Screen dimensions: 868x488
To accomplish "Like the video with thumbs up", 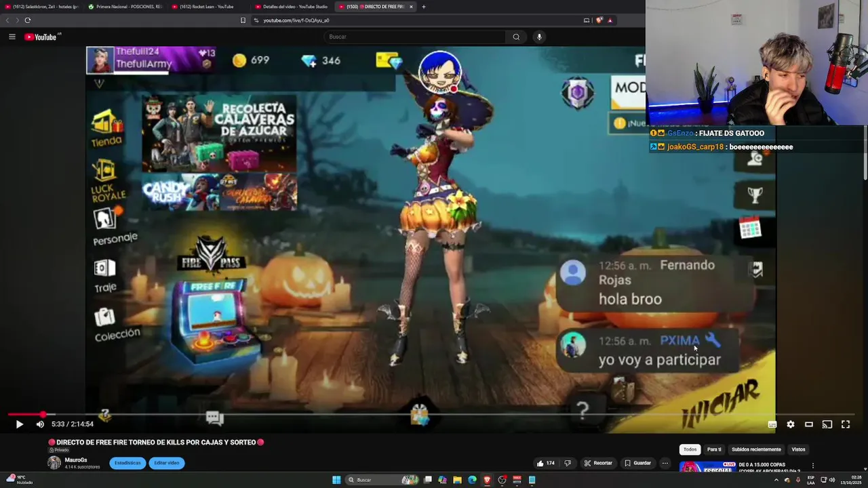I will [x=546, y=464].
